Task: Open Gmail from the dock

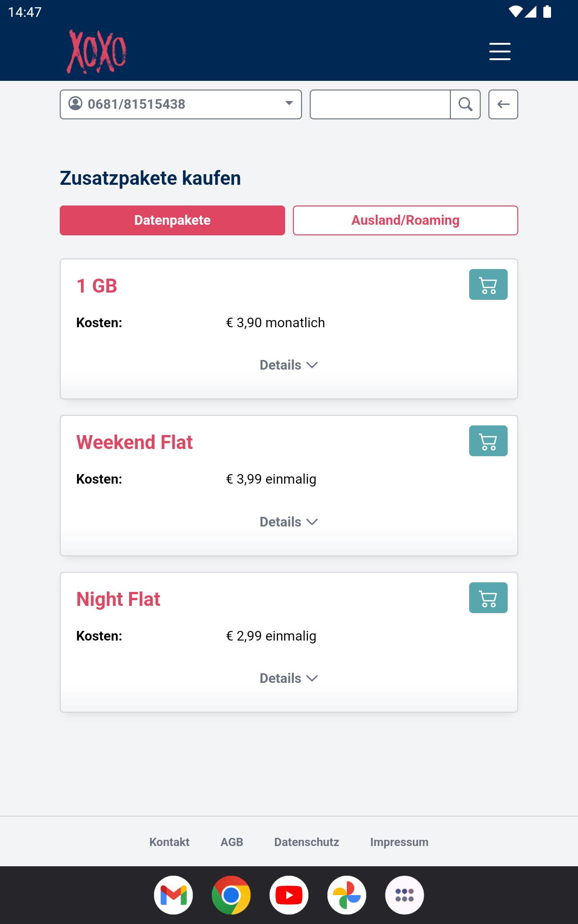Action: [x=173, y=895]
